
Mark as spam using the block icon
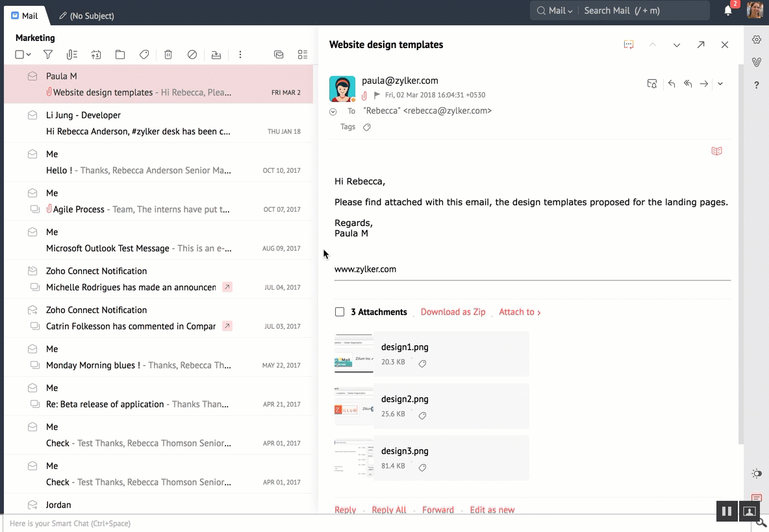click(x=192, y=55)
